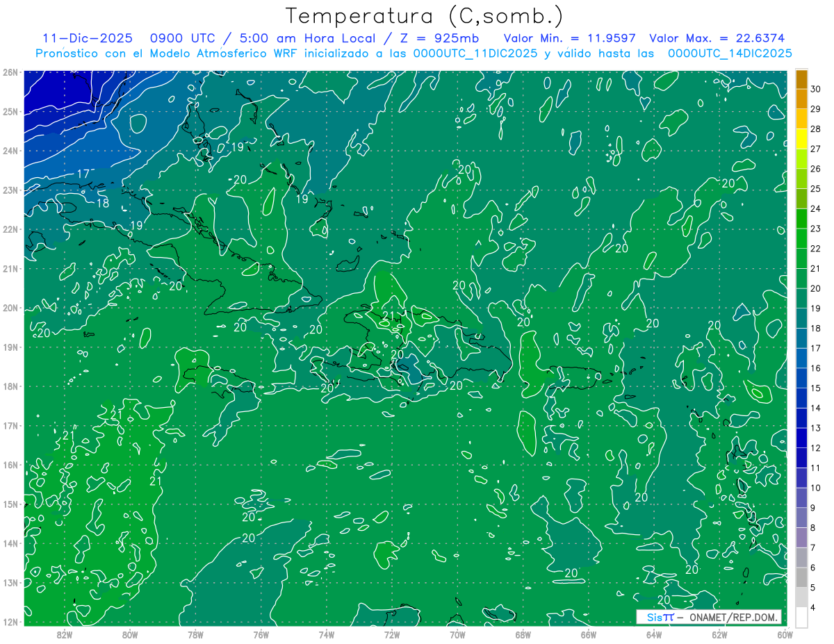Click the '19N' latitude axis label

click(x=10, y=347)
